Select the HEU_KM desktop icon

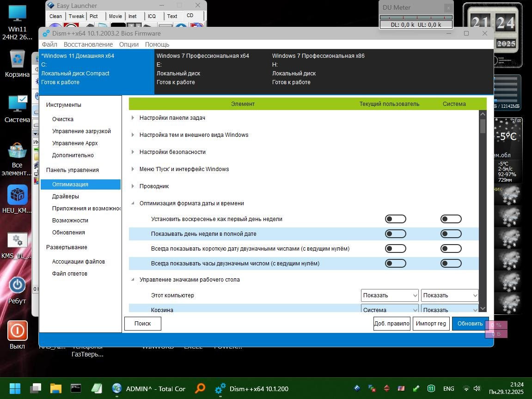click(17, 199)
